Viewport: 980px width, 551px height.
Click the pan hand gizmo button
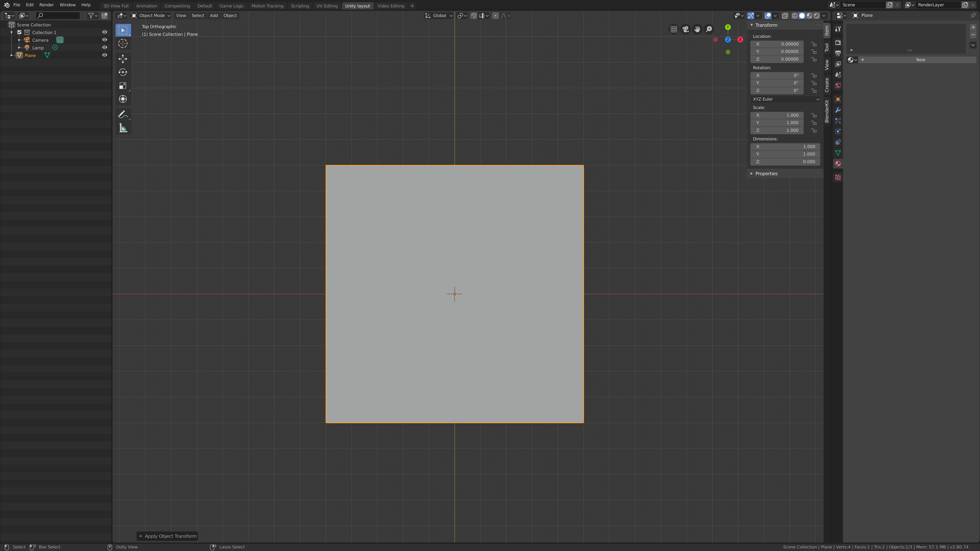pyautogui.click(x=697, y=29)
